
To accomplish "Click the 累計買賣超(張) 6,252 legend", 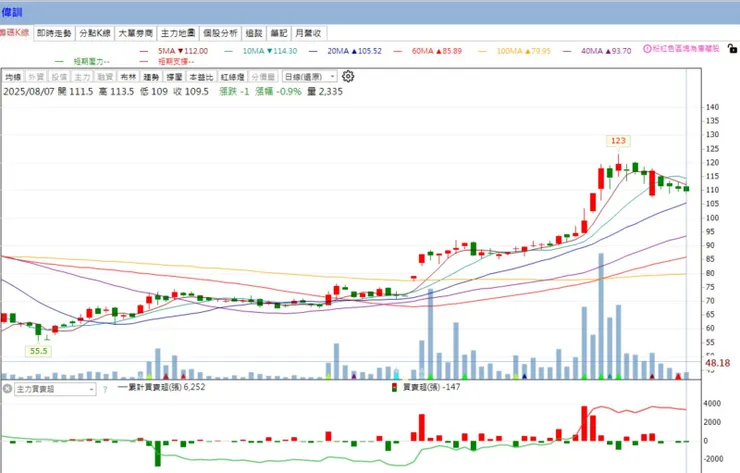I will (x=161, y=387).
